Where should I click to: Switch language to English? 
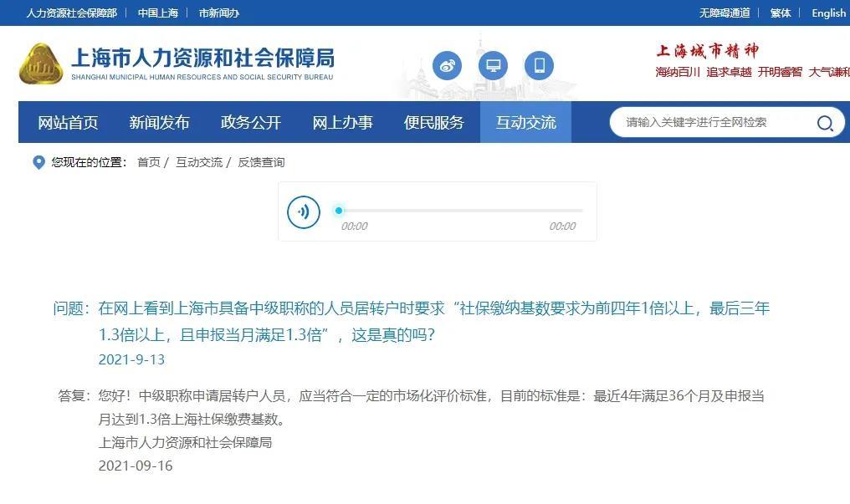click(828, 13)
